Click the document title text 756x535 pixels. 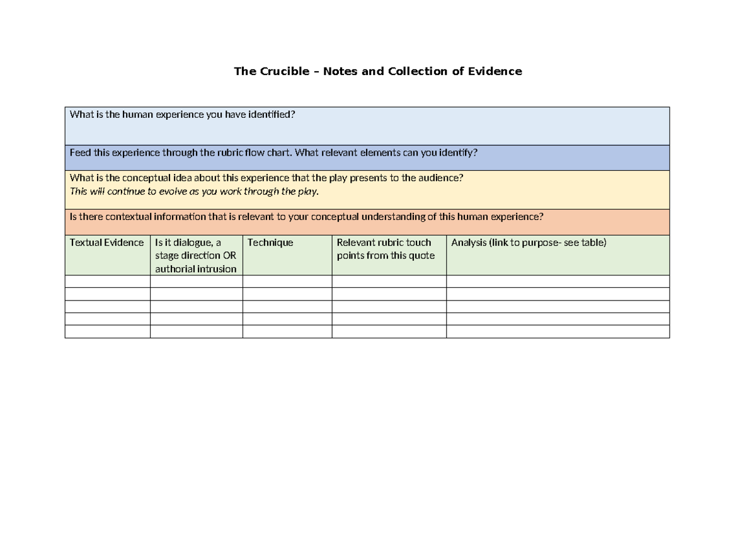point(377,71)
